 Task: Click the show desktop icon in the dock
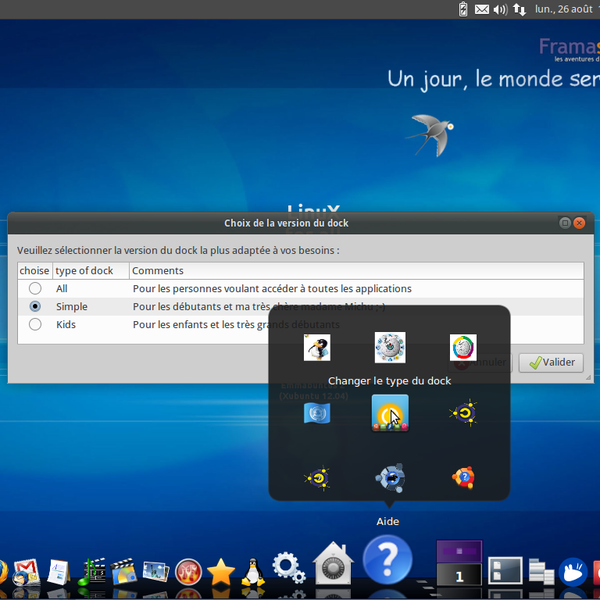[x=505, y=571]
